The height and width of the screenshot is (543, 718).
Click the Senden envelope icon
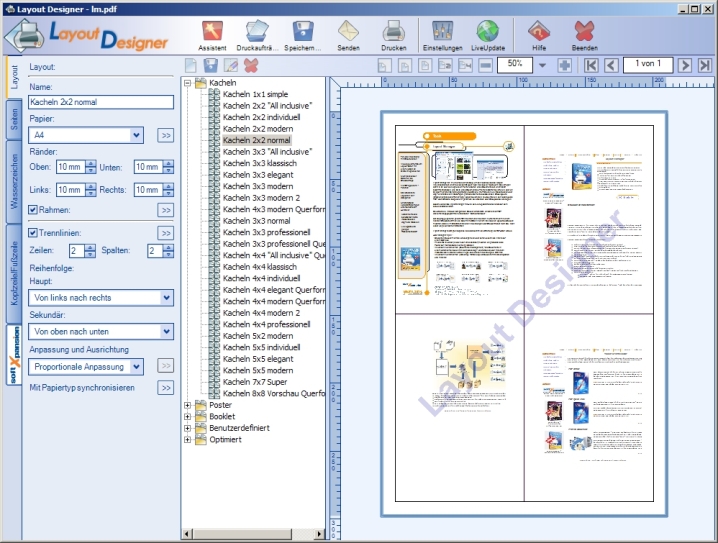point(349,33)
